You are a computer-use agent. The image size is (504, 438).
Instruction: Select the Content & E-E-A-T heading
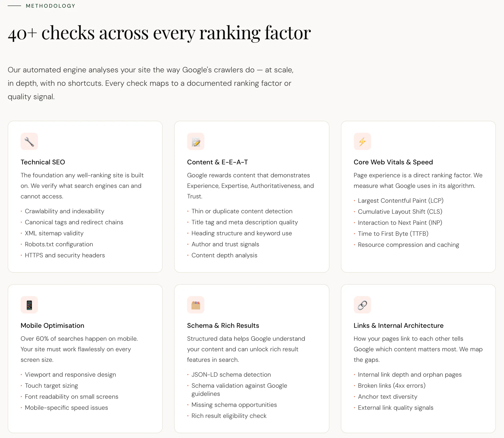(218, 162)
